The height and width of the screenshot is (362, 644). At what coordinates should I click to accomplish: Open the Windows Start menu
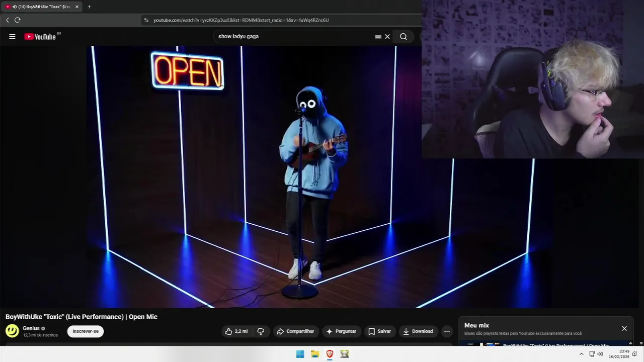point(300,354)
